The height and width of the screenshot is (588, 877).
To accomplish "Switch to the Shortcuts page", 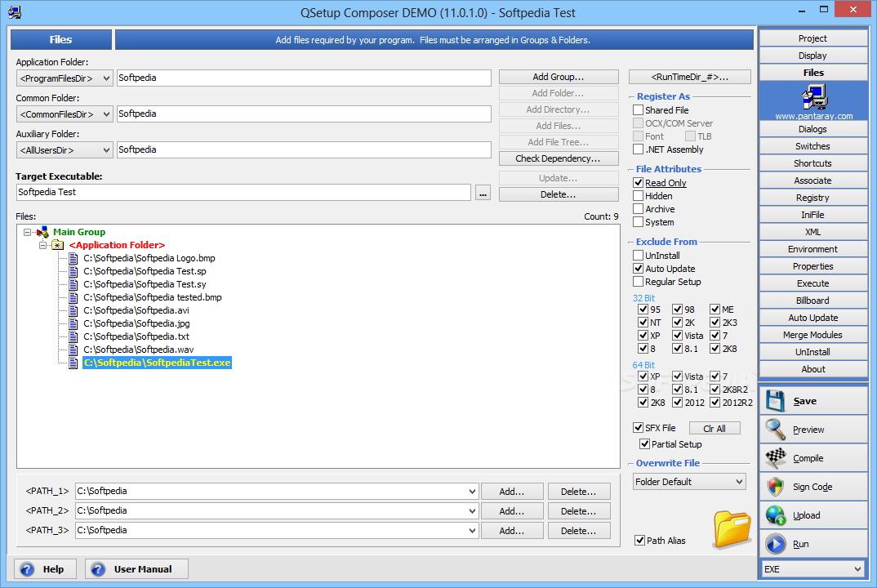I will pyautogui.click(x=813, y=163).
